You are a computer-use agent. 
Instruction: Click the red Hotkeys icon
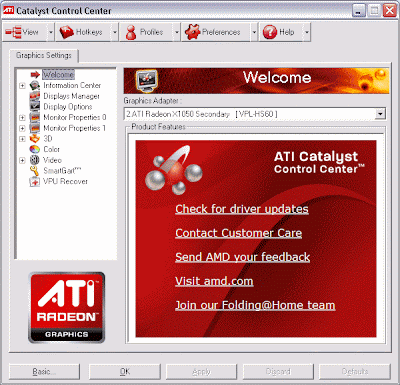coord(66,32)
